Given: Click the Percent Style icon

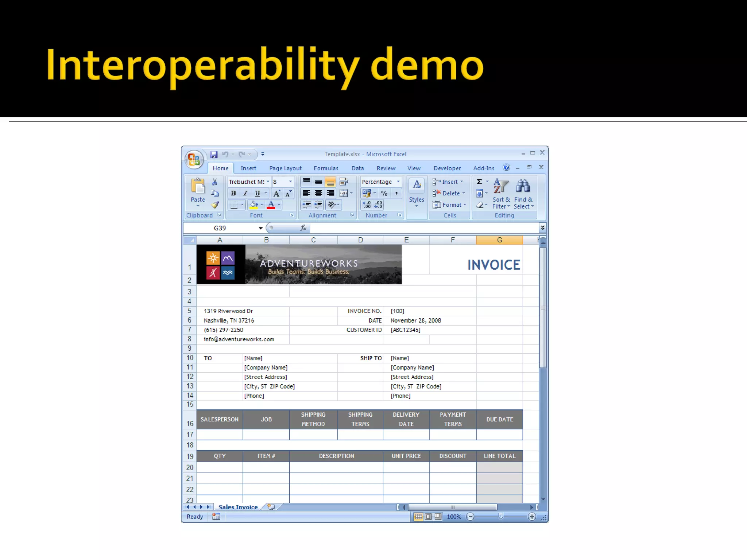Looking at the screenshot, I should (x=384, y=193).
